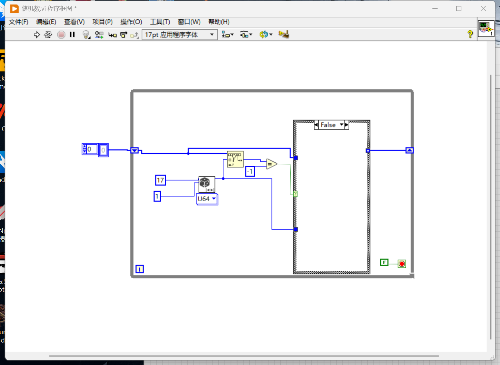Toggle Retain Wire Values button
This screenshot has width=500, height=365.
(99, 34)
